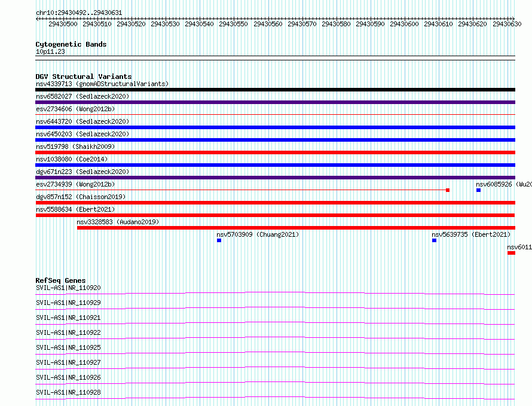The image size is (532, 406).
Task: Click ruler position 29430560
Action: [268, 24]
